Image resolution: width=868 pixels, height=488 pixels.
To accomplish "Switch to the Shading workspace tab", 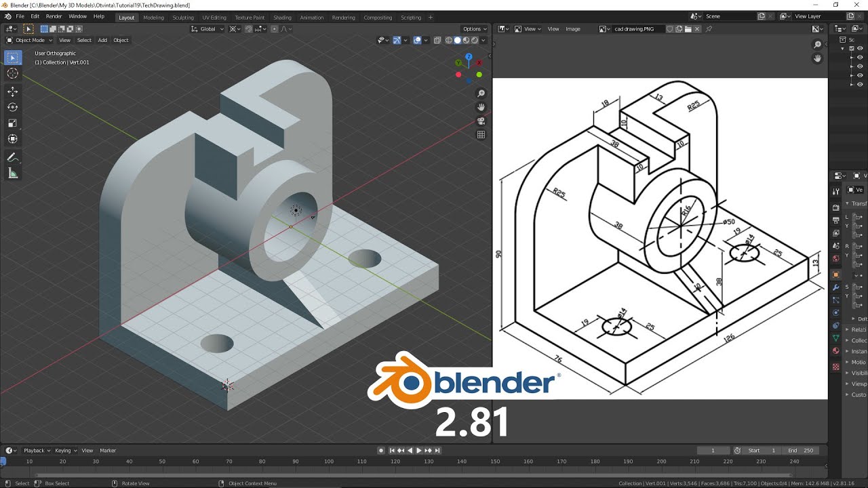I will click(282, 18).
